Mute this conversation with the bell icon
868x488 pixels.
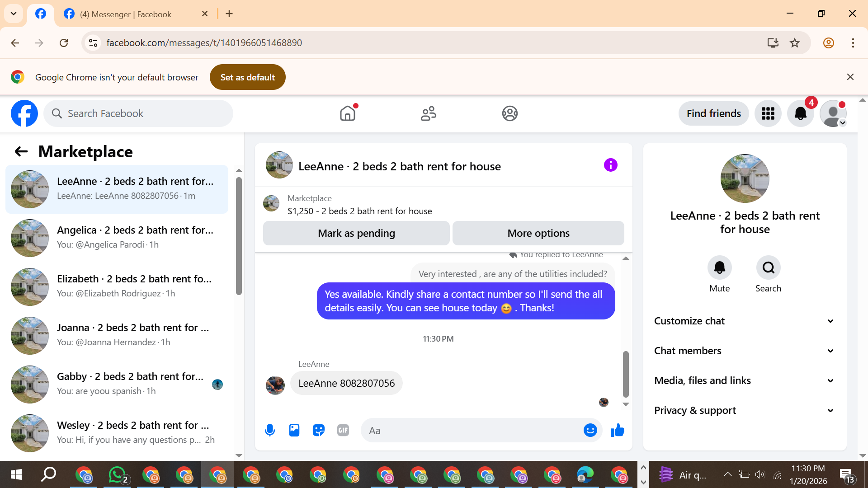720,268
